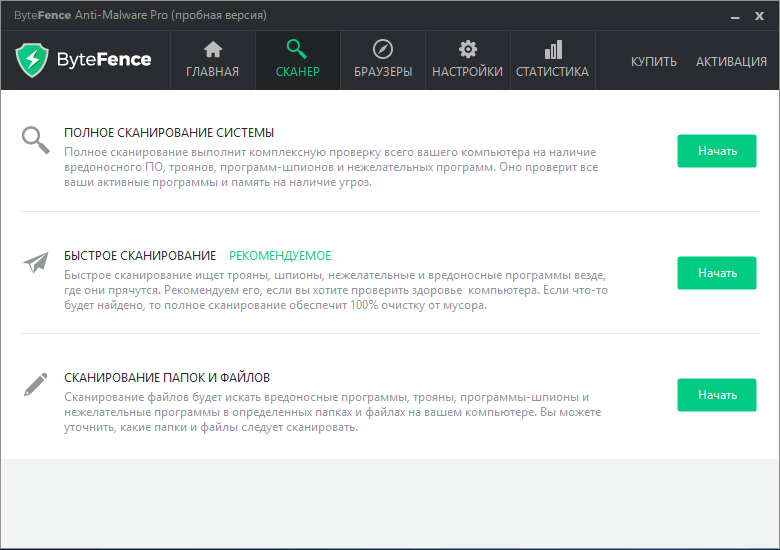Viewport: 780px width, 550px height.
Task: Open the Активация link
Action: [731, 61]
